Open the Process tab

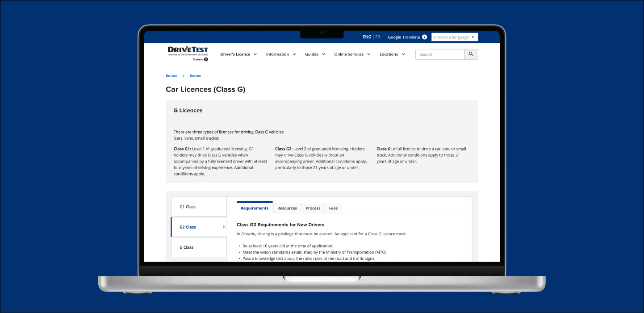313,208
